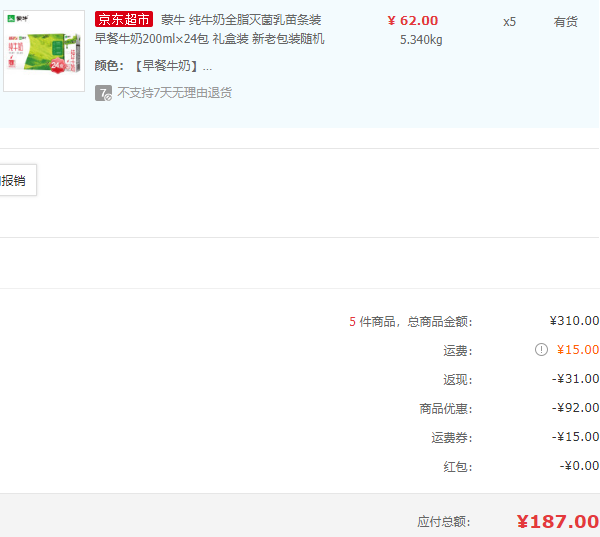Click the 商品优惠: label

point(446,409)
